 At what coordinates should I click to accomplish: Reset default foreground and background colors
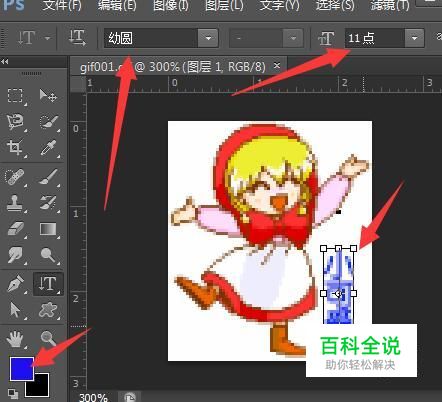point(13,394)
